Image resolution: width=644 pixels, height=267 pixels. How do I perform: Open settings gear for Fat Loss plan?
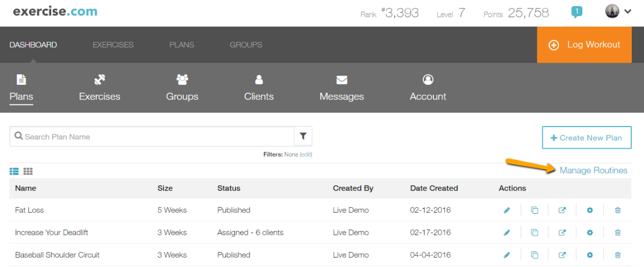point(590,210)
